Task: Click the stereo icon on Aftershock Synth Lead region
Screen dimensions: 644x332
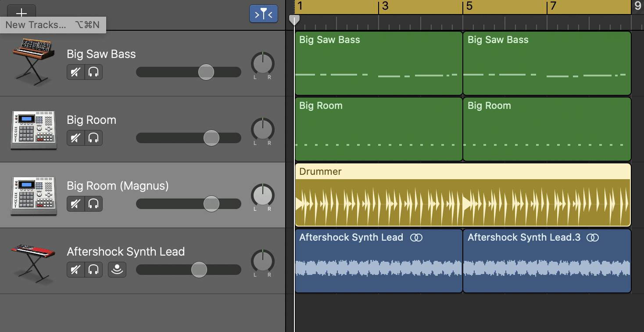Action: click(417, 237)
